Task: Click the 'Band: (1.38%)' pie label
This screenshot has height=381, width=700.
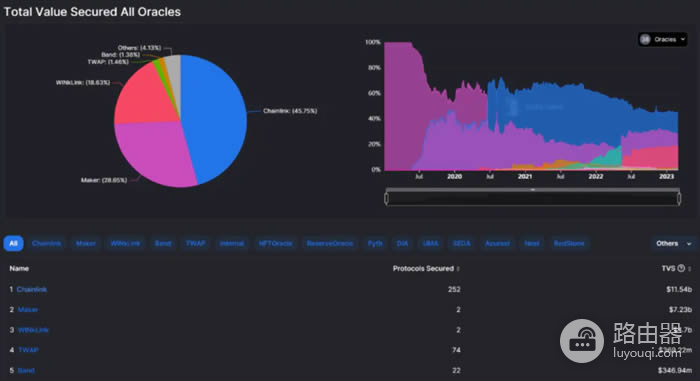Action: (x=121, y=54)
